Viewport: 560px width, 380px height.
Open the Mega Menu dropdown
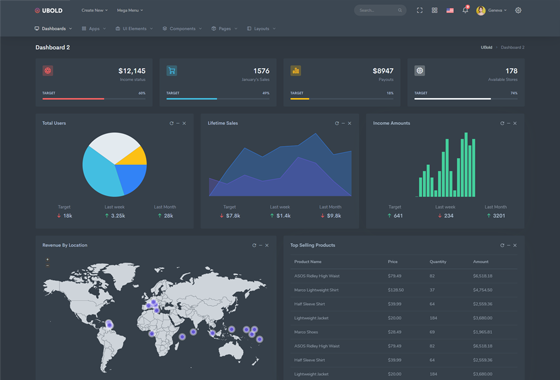(130, 10)
